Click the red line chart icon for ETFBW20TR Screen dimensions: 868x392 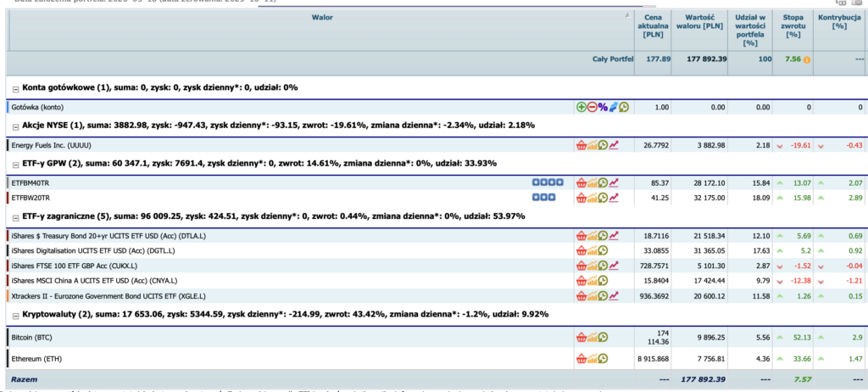click(614, 198)
